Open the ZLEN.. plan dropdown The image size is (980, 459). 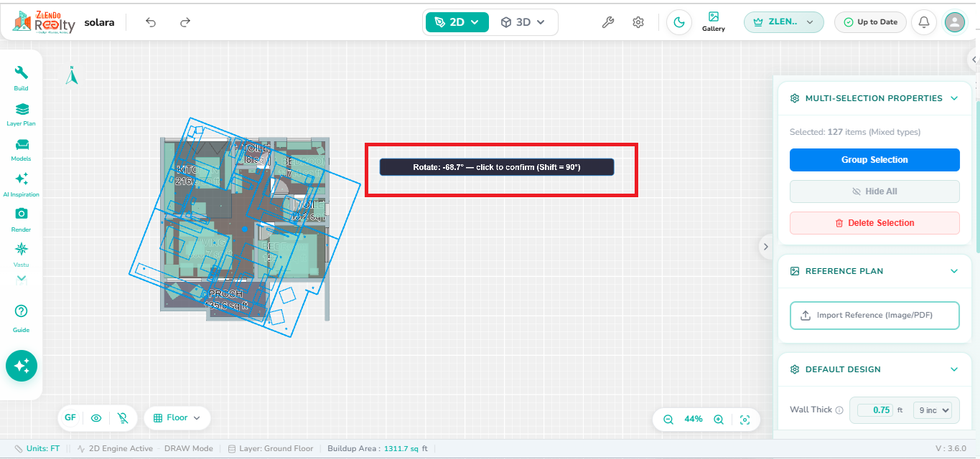(783, 22)
